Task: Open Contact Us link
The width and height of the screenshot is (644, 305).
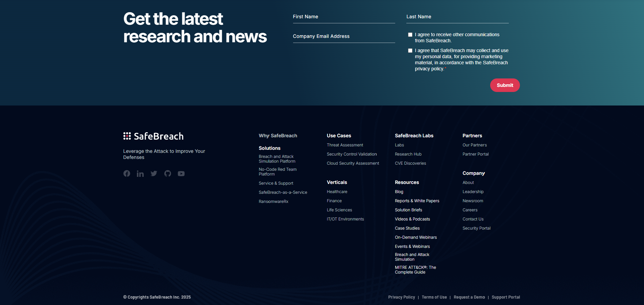Action: click(x=473, y=219)
